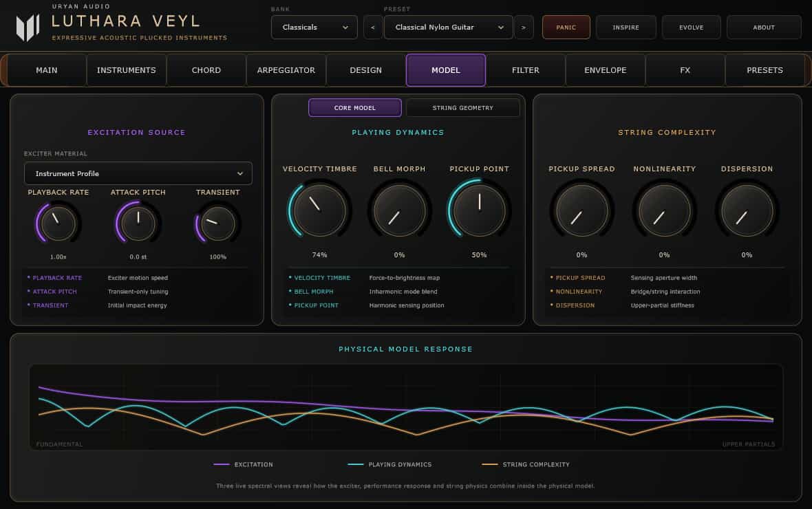Go to next preset arrow
This screenshot has width=812, height=509.
(524, 28)
